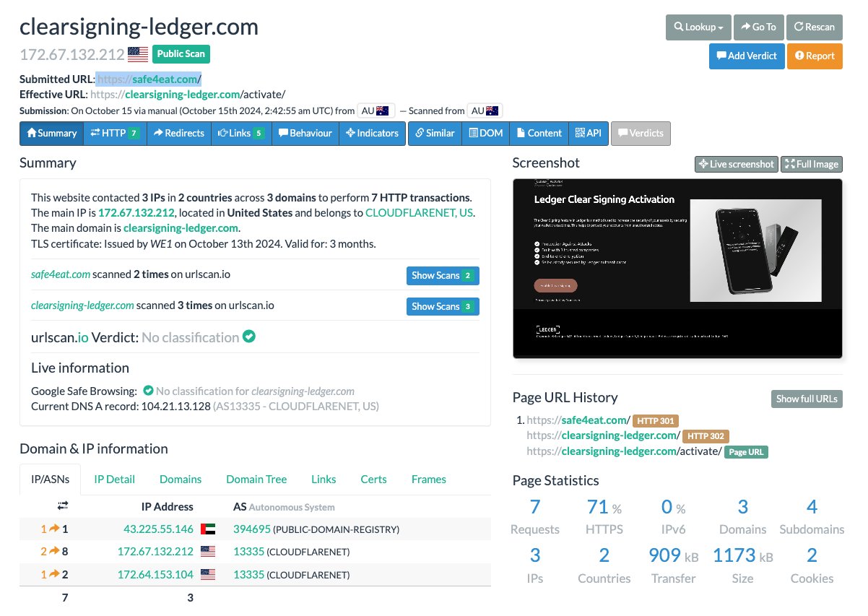The height and width of the screenshot is (616, 868).
Task: Open safe4eat.com link in Page URL History
Action: tap(579, 420)
